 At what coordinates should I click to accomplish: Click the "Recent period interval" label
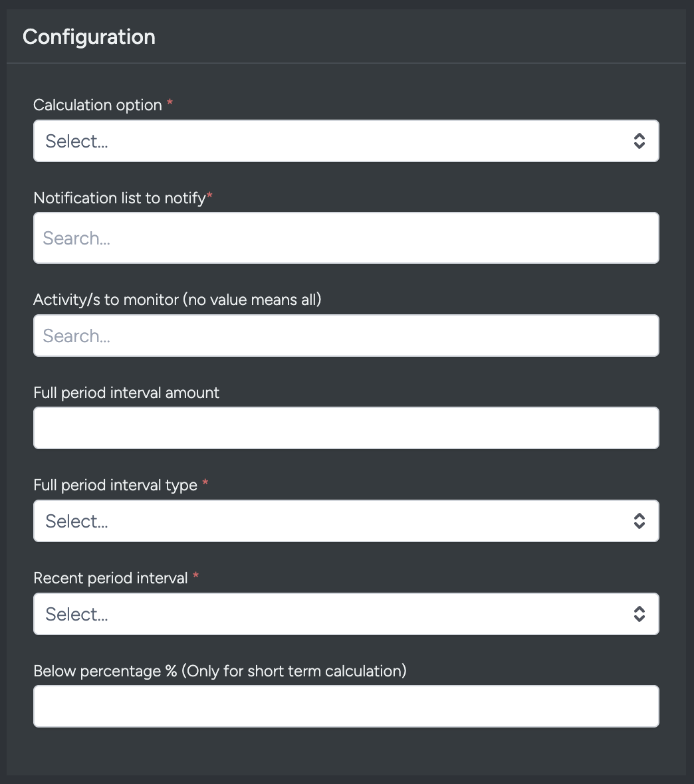pos(110,578)
